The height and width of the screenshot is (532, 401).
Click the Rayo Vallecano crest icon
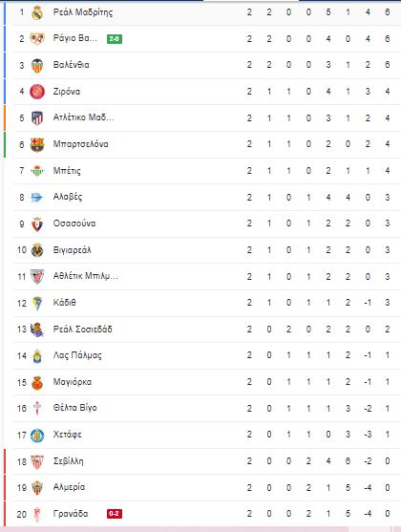[37, 38]
